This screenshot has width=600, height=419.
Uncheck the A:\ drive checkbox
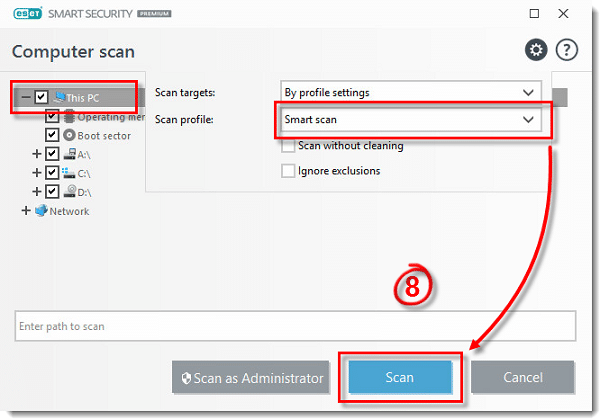(52, 154)
